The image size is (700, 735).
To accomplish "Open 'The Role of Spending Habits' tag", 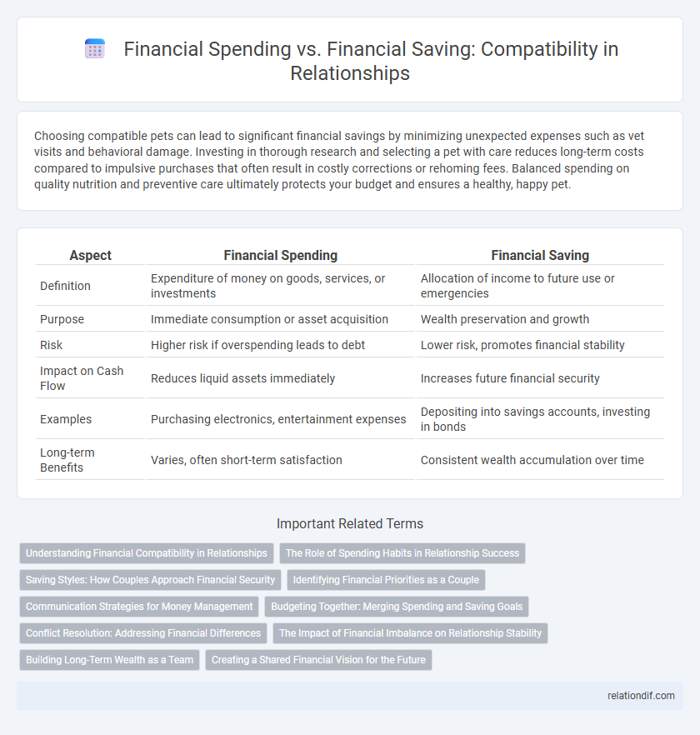I will pyautogui.click(x=402, y=552).
